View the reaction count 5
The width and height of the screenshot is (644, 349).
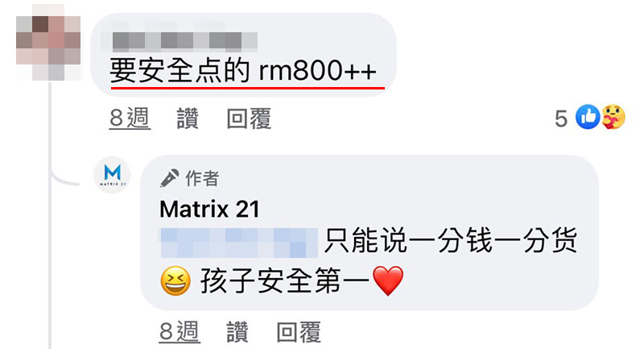click(561, 118)
